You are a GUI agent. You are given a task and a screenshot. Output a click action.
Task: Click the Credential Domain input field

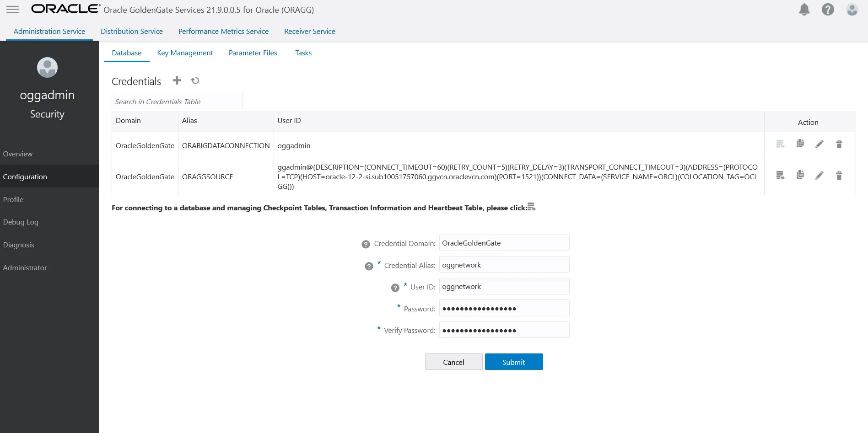(x=504, y=243)
